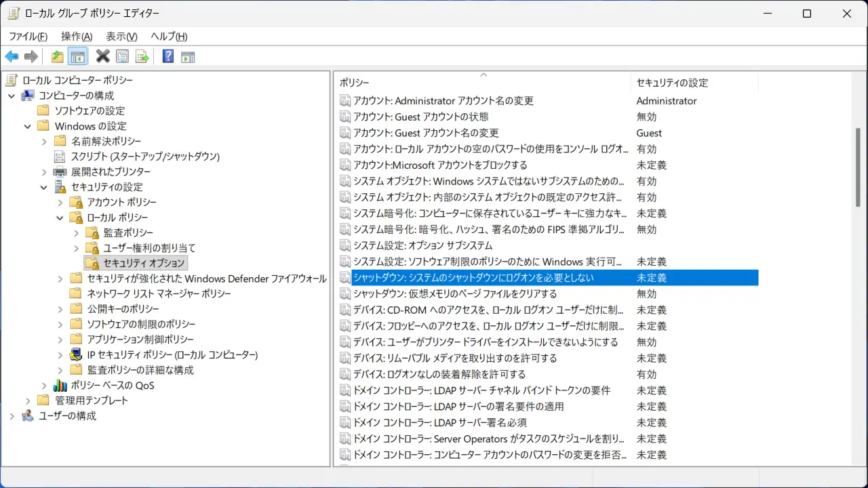Collapse the ローカル ポリシー node
The height and width of the screenshot is (488, 868).
[x=60, y=218]
